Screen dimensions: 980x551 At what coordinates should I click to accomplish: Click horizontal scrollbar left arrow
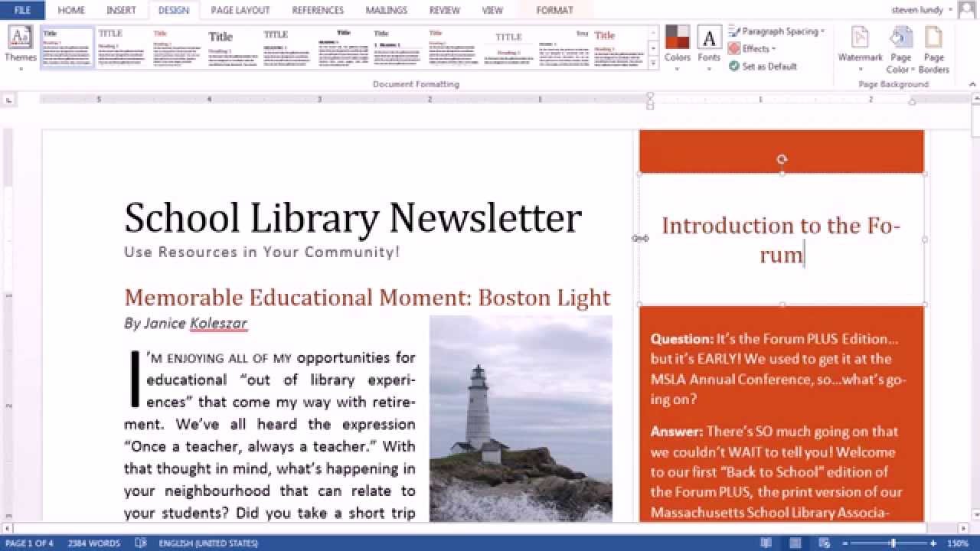(x=7, y=529)
